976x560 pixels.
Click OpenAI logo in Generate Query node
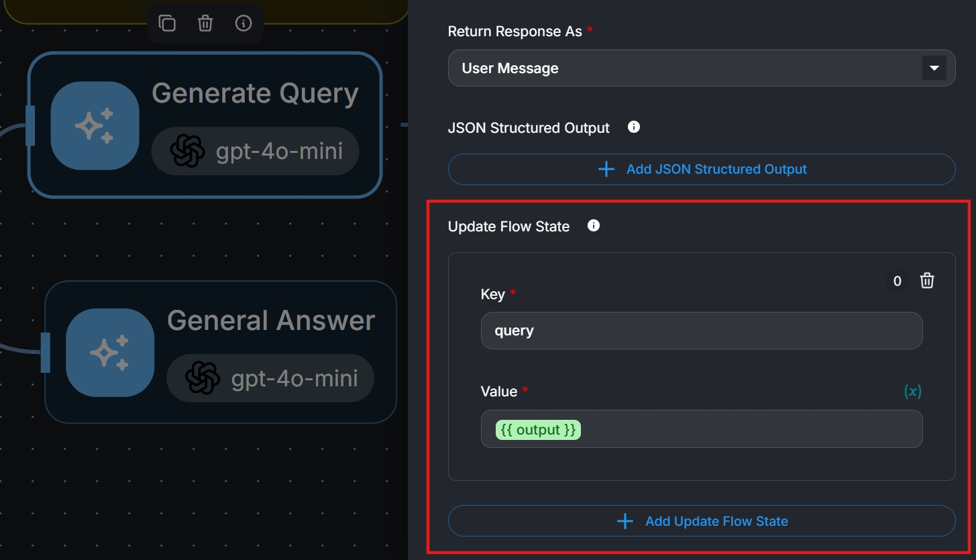(x=187, y=151)
